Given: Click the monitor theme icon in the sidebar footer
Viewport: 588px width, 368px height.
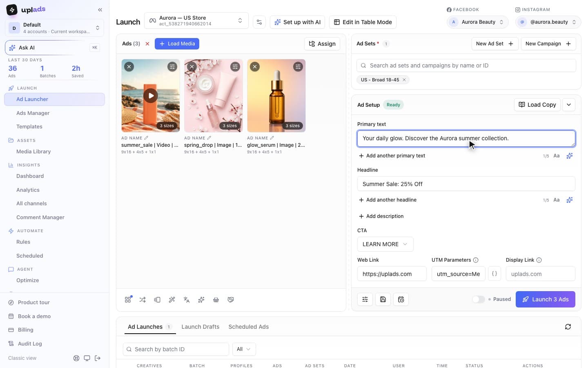Looking at the screenshot, I should pyautogui.click(x=87, y=358).
